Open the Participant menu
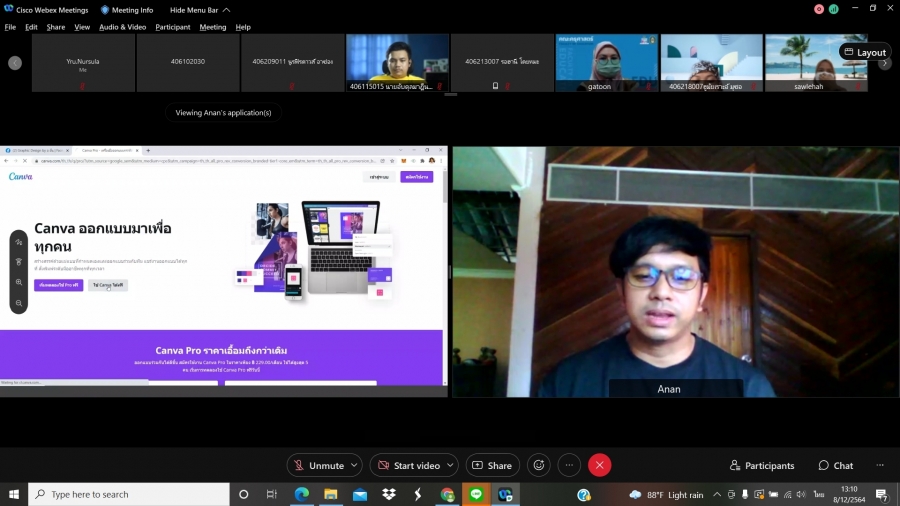900x506 pixels. (x=172, y=27)
